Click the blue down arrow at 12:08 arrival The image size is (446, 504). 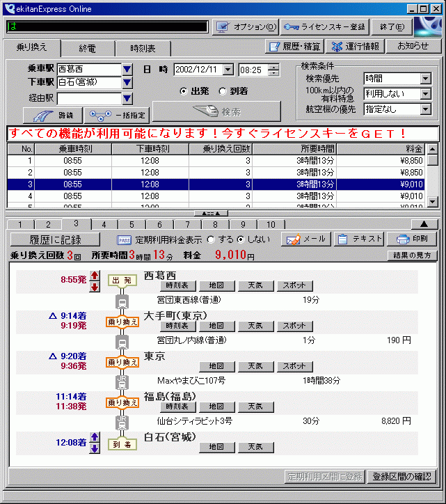pos(95,448)
